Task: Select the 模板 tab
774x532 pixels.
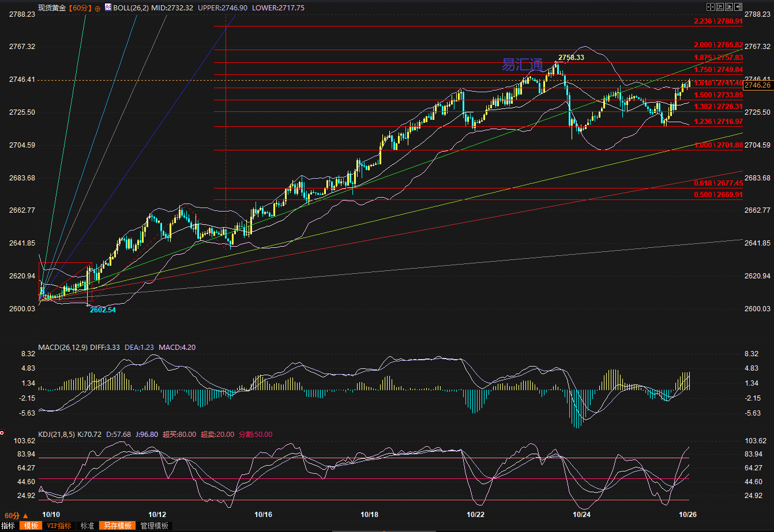Action: [x=31, y=526]
